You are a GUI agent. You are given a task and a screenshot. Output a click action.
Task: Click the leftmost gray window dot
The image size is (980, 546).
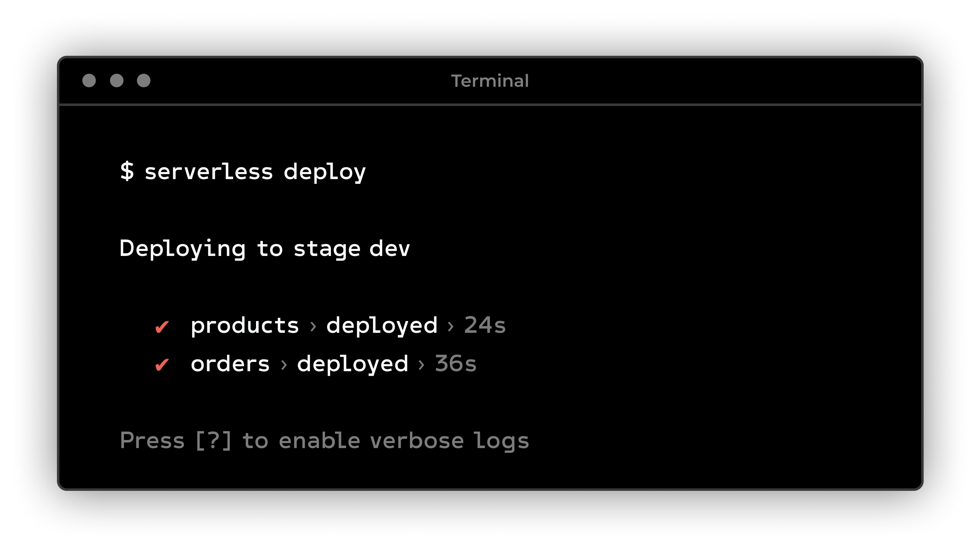pos(89,81)
